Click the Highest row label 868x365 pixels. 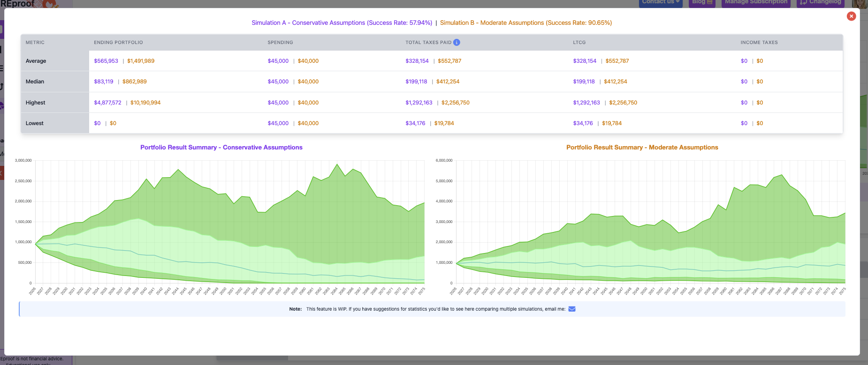(x=35, y=103)
